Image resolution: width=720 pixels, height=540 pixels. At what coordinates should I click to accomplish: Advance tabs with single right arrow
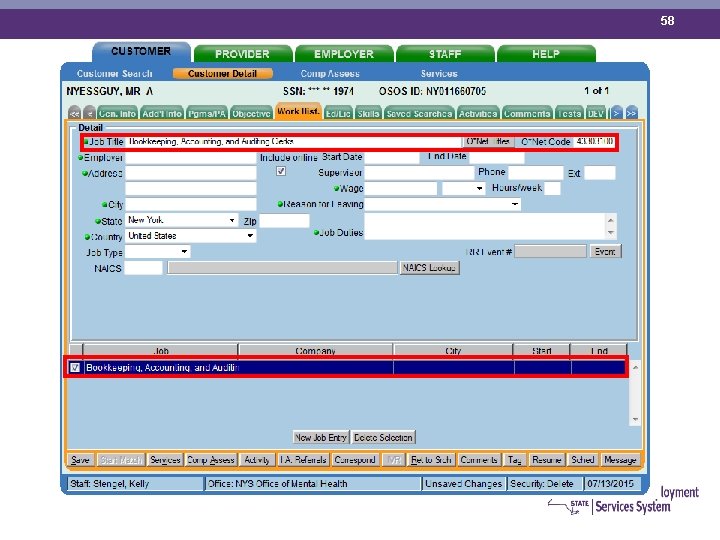coord(616,113)
